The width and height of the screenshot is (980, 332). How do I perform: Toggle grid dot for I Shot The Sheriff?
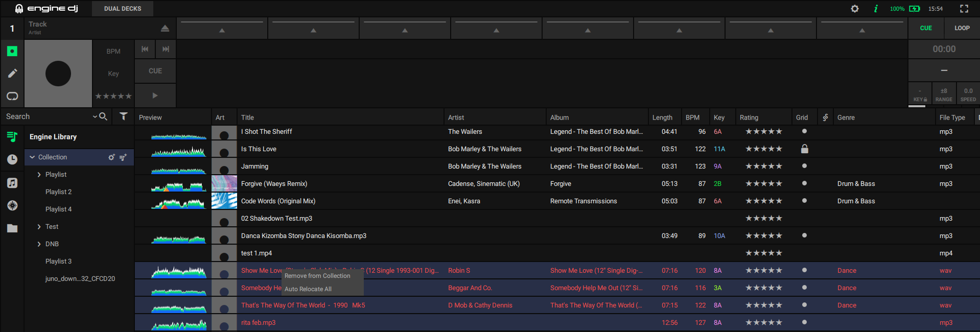coord(804,131)
